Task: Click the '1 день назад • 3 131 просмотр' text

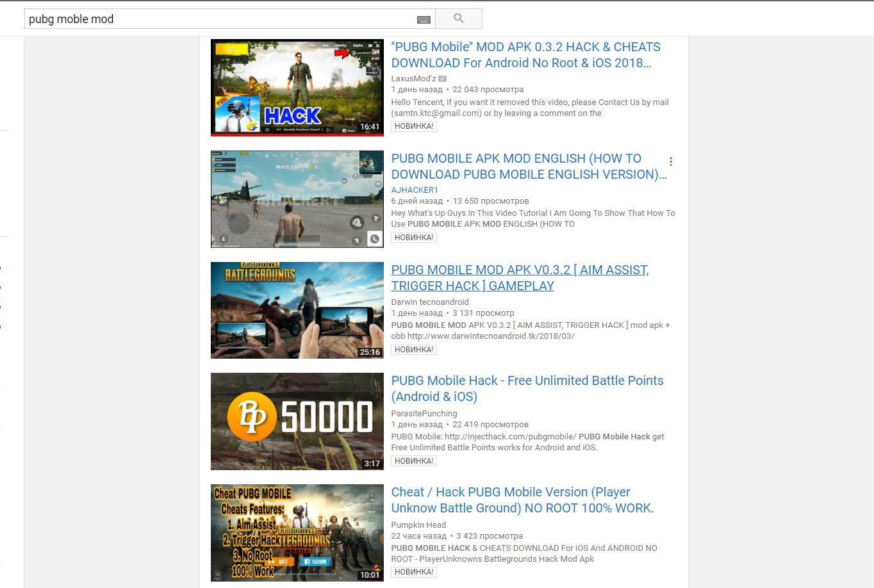Action: [x=453, y=313]
